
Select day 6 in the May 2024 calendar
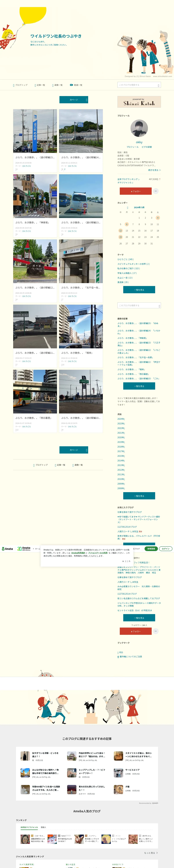(127, 224)
